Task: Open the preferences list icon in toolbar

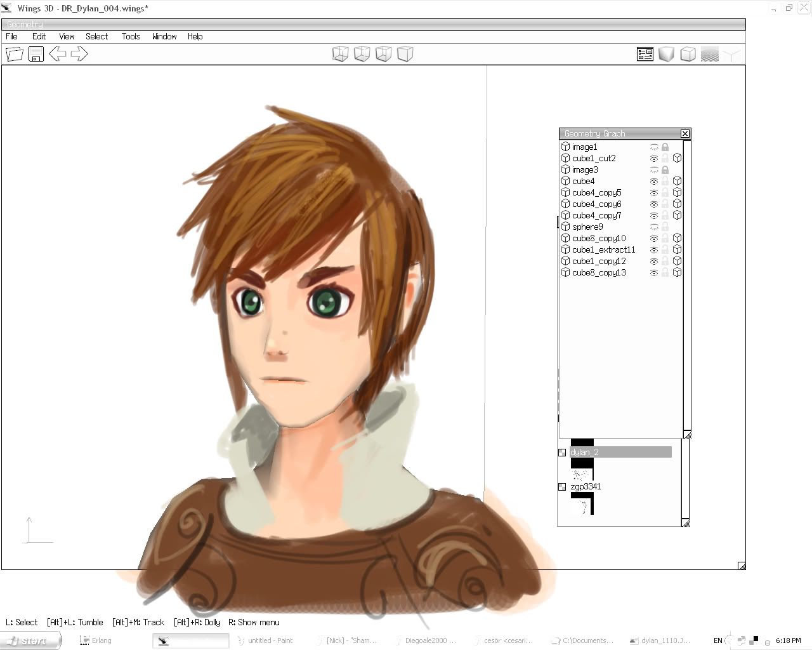Action: [x=645, y=54]
